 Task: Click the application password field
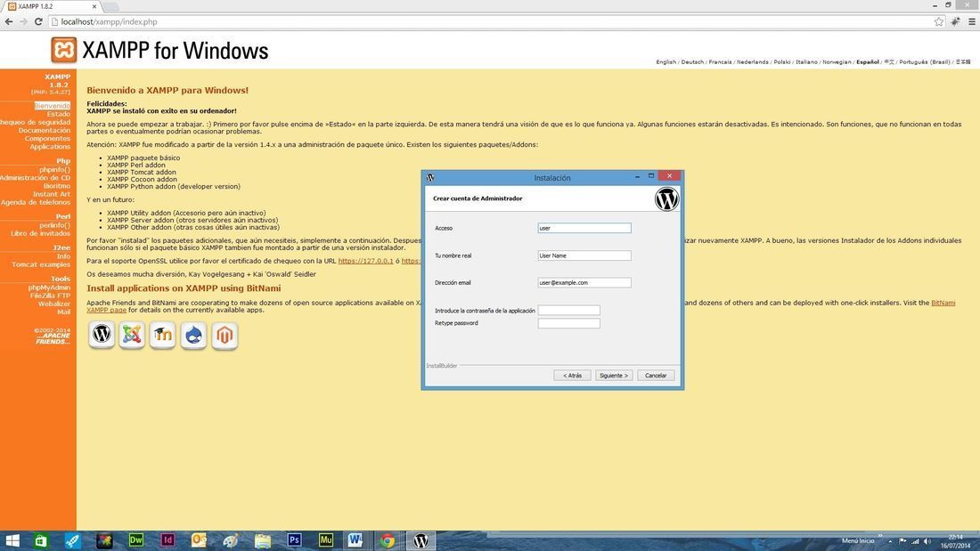point(568,311)
